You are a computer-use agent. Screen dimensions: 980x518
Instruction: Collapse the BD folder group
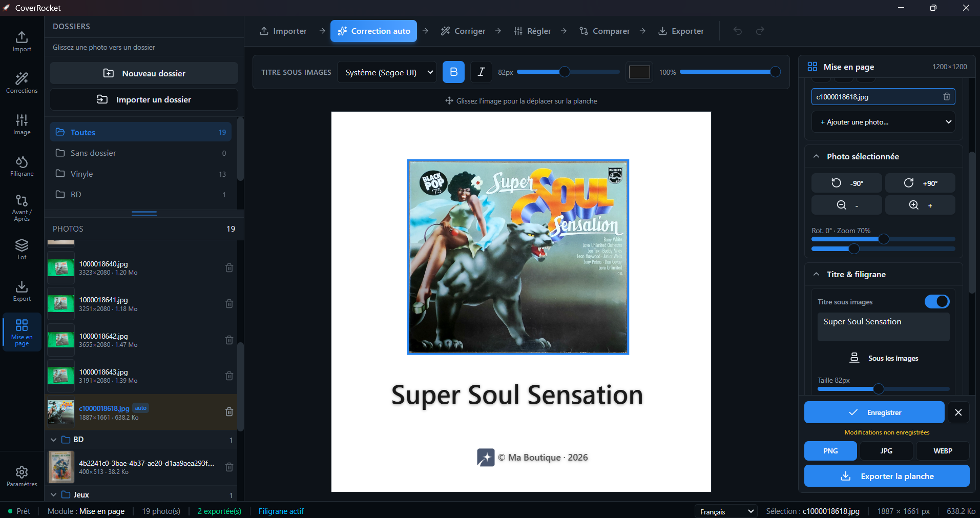point(53,440)
